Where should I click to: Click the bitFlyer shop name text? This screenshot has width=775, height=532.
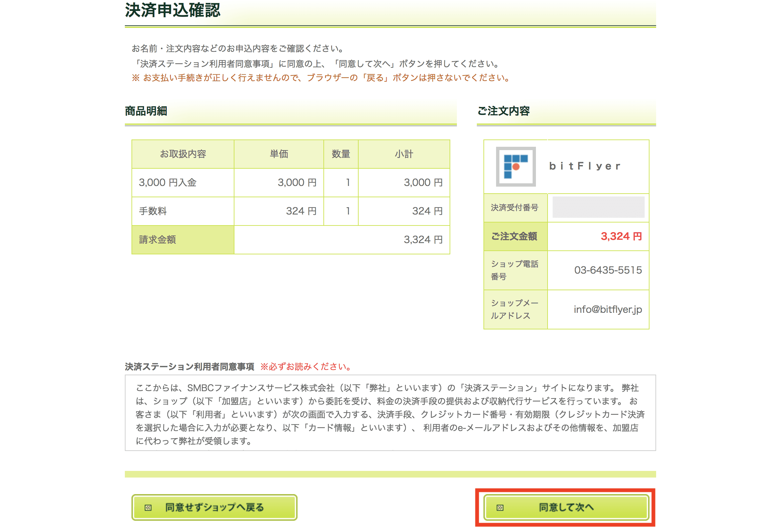coord(585,166)
